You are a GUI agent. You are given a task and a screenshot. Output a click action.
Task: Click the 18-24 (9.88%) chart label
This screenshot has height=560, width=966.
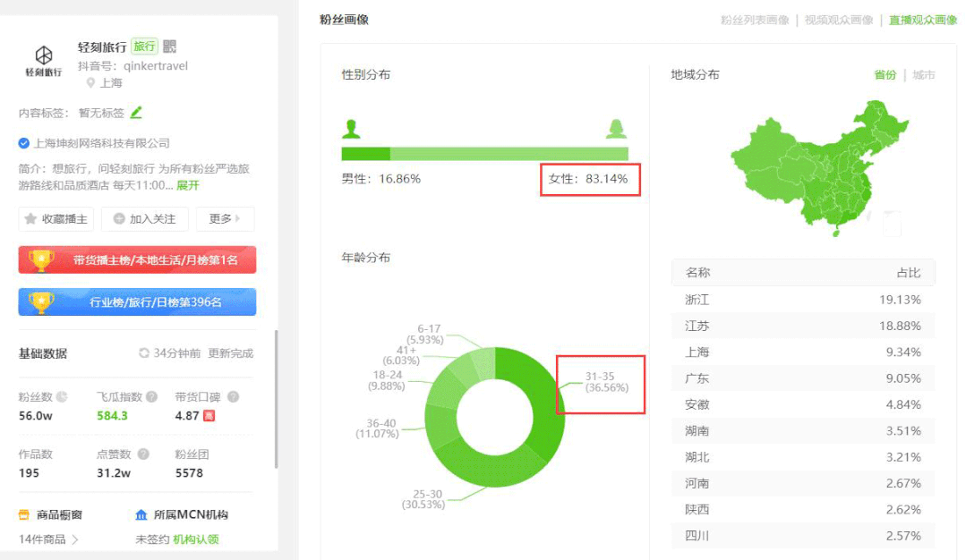pyautogui.click(x=387, y=380)
